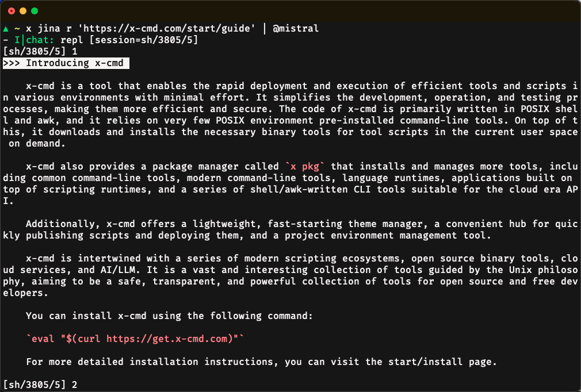Click the '[sh/3805/5] 1' prompt line
Image resolution: width=581 pixels, height=392 pixels.
[x=40, y=51]
